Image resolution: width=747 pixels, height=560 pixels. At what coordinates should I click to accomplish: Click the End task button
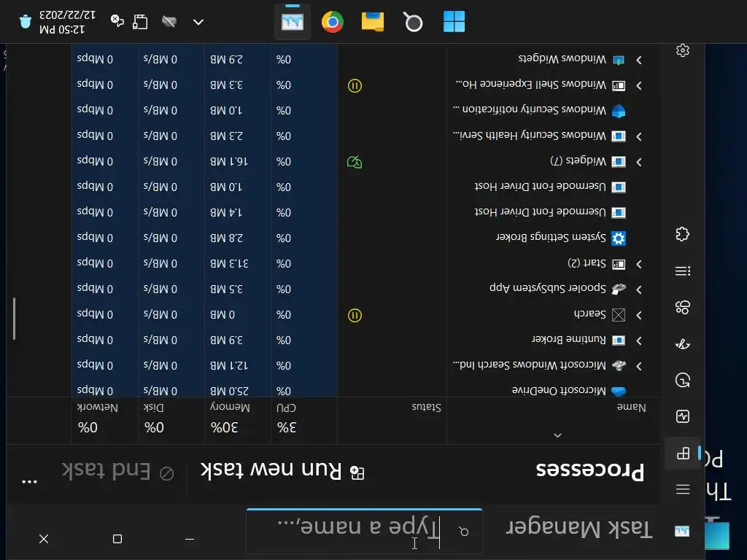(x=117, y=472)
